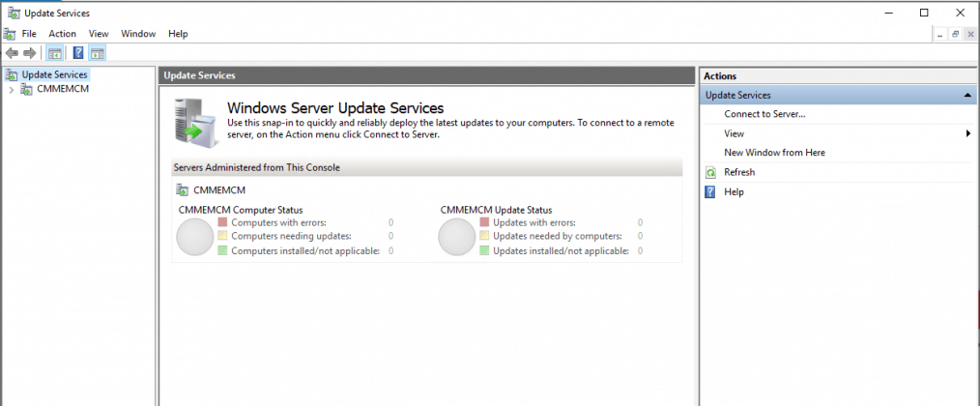Image resolution: width=980 pixels, height=406 pixels.
Task: Select CMMEMCM in the console tree
Action: click(x=63, y=89)
